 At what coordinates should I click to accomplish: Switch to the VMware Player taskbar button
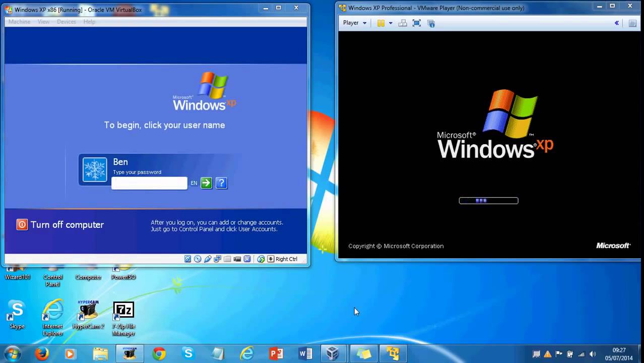pos(392,354)
